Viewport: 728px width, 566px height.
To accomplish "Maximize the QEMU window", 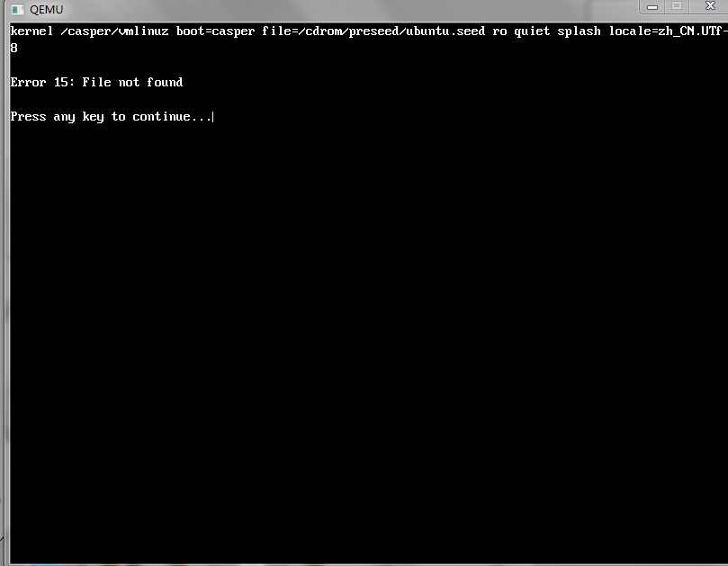I will [x=677, y=6].
